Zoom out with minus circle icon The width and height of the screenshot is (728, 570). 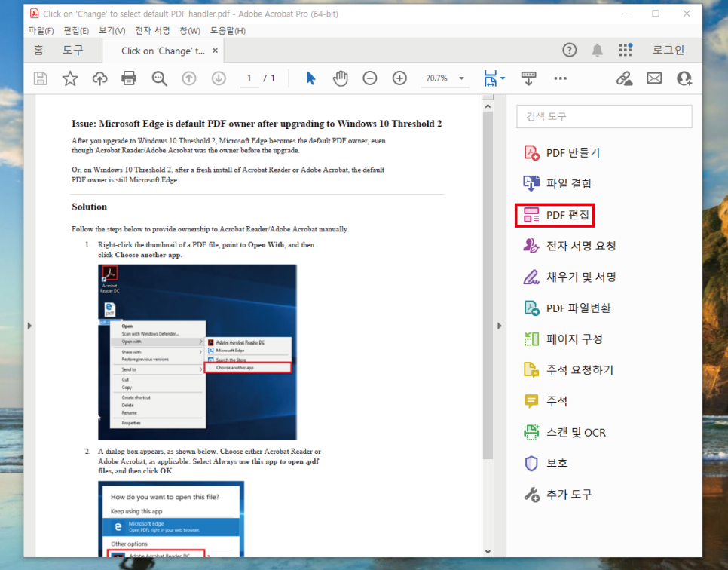(370, 78)
